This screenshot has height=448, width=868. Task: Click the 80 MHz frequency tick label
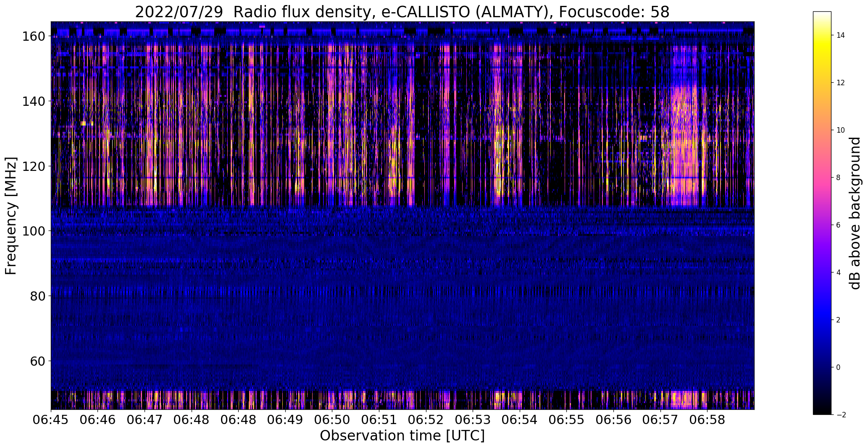[38, 296]
